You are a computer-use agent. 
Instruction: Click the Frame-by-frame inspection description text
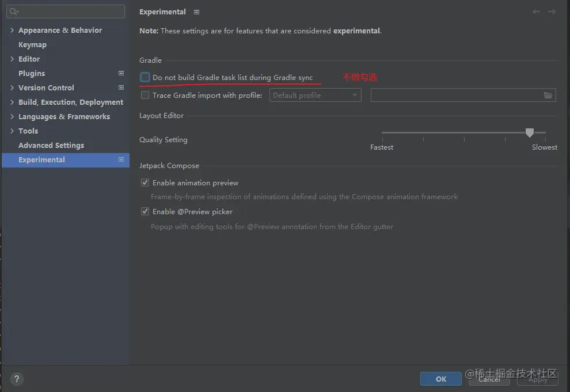[x=304, y=196]
